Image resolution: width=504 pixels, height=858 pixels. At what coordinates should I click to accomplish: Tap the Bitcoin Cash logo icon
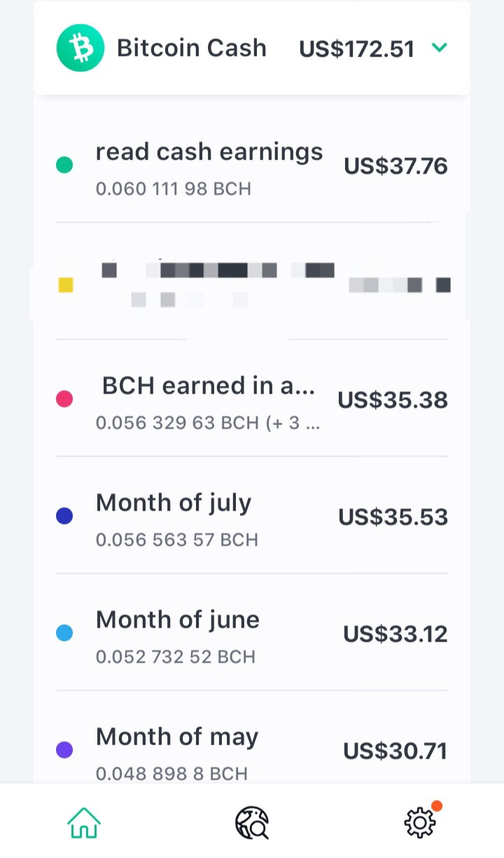tap(80, 48)
